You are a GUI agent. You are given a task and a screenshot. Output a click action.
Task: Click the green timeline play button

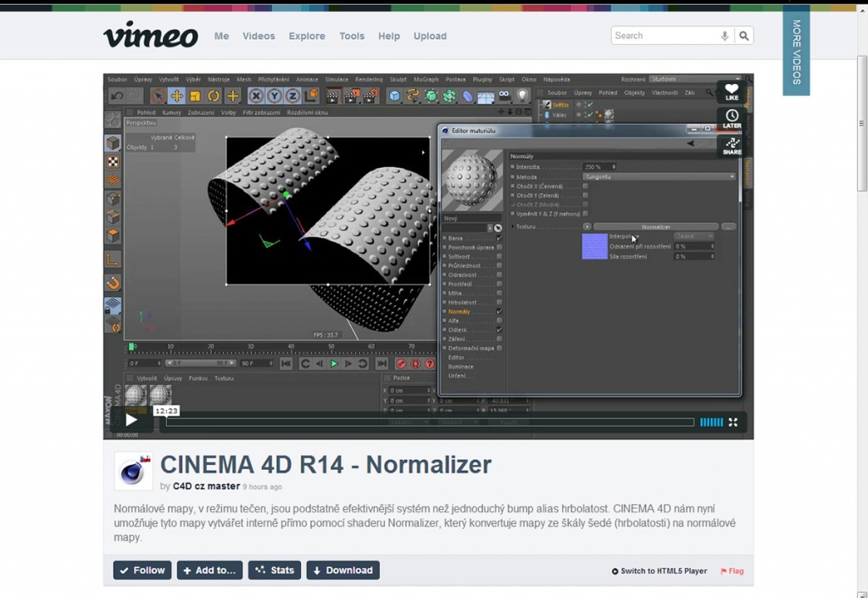coord(334,364)
